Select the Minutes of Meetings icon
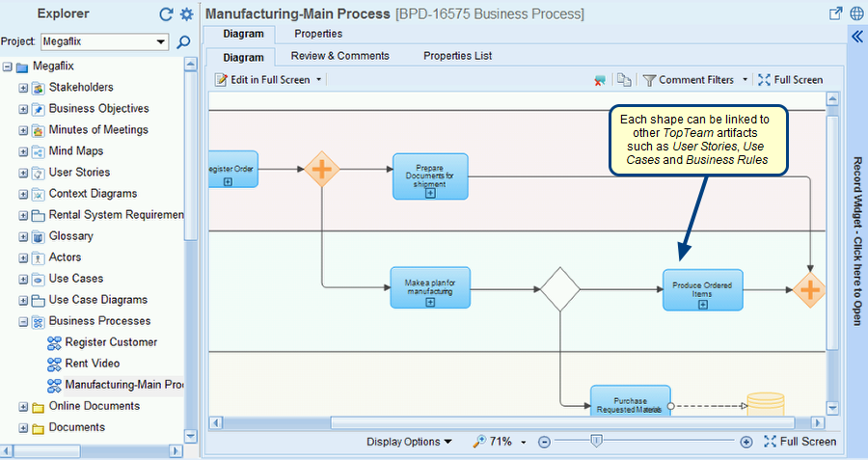868x460 pixels. tap(39, 130)
